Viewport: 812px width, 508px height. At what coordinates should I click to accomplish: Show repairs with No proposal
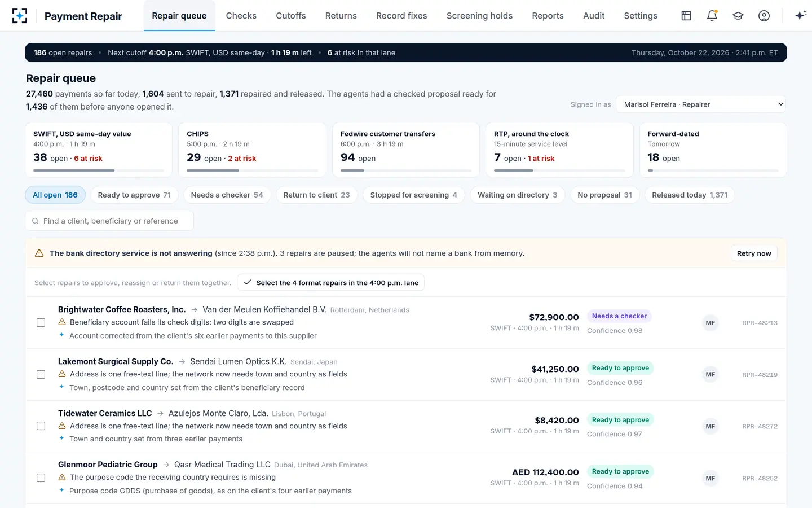click(604, 195)
